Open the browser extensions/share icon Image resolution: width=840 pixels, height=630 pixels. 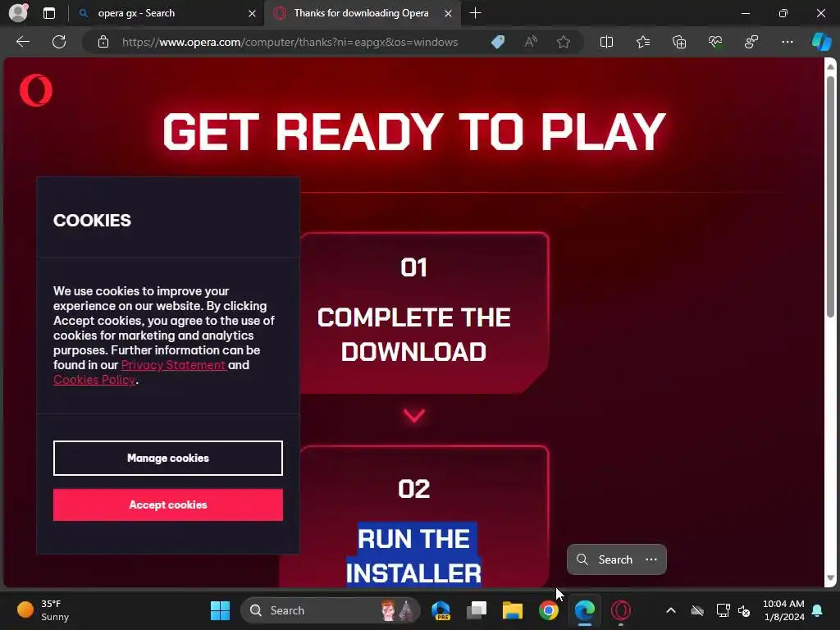click(x=751, y=42)
